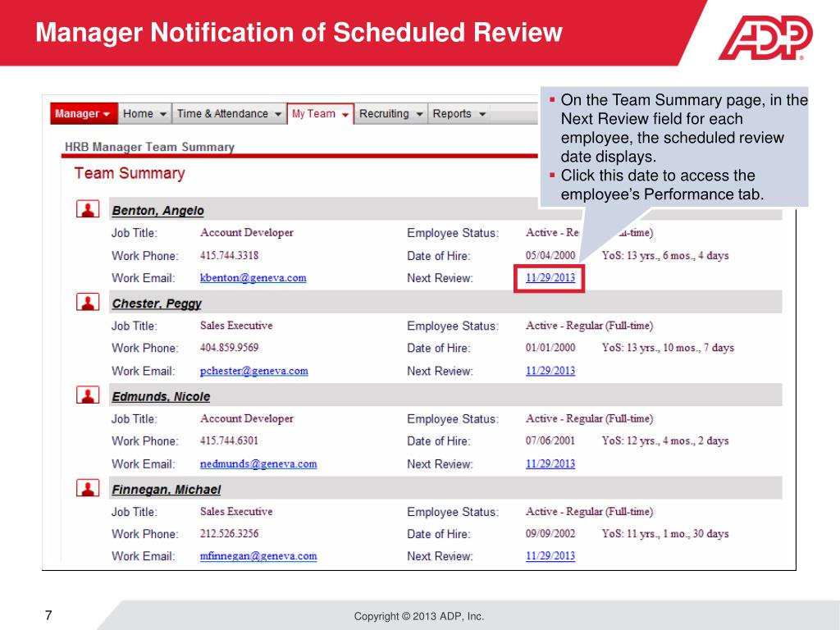Select Benton's work phone 415.744.3318
The width and height of the screenshot is (840, 630).
(x=230, y=256)
